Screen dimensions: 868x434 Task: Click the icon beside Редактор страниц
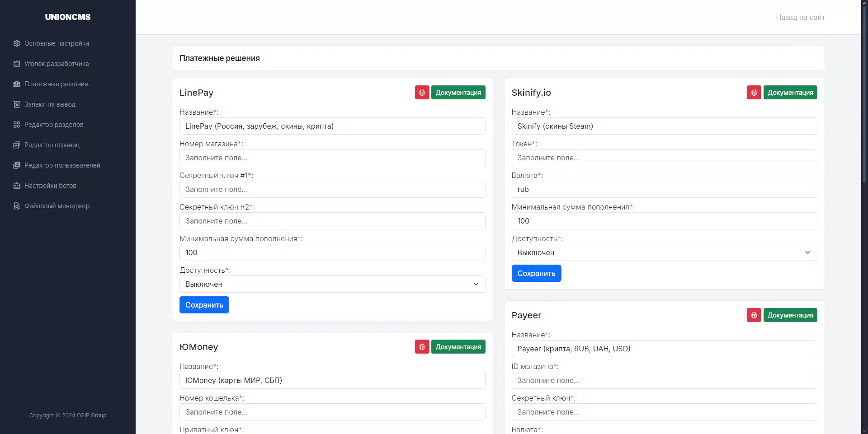click(x=17, y=145)
